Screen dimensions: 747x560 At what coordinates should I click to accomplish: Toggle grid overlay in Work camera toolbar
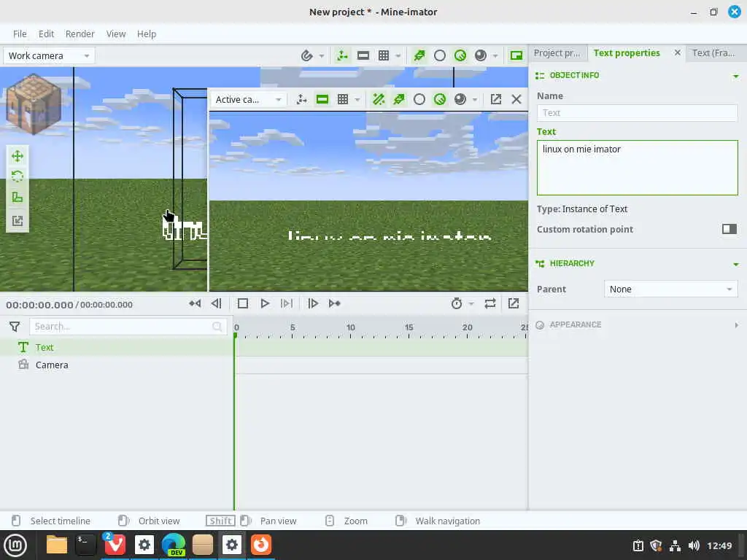[x=384, y=55]
